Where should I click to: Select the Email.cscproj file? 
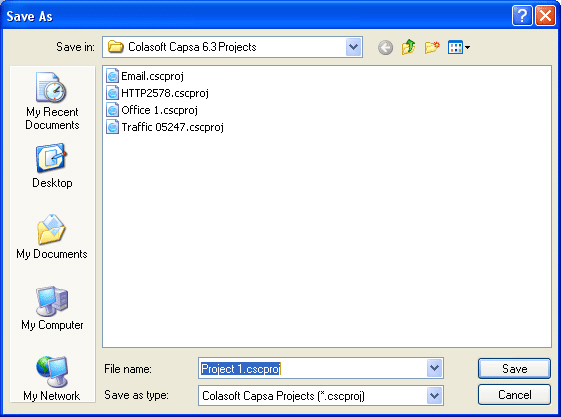coord(145,76)
